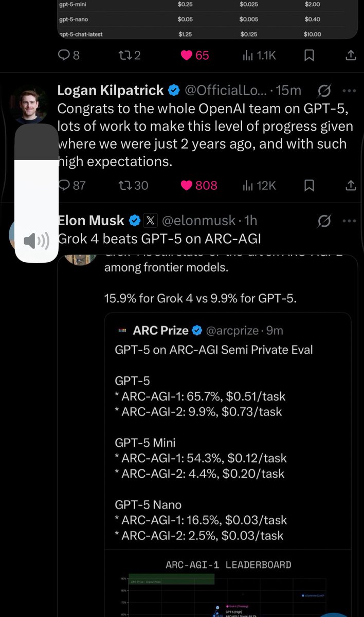Bookmark the GPT-5 pricing tweet

tap(309, 55)
